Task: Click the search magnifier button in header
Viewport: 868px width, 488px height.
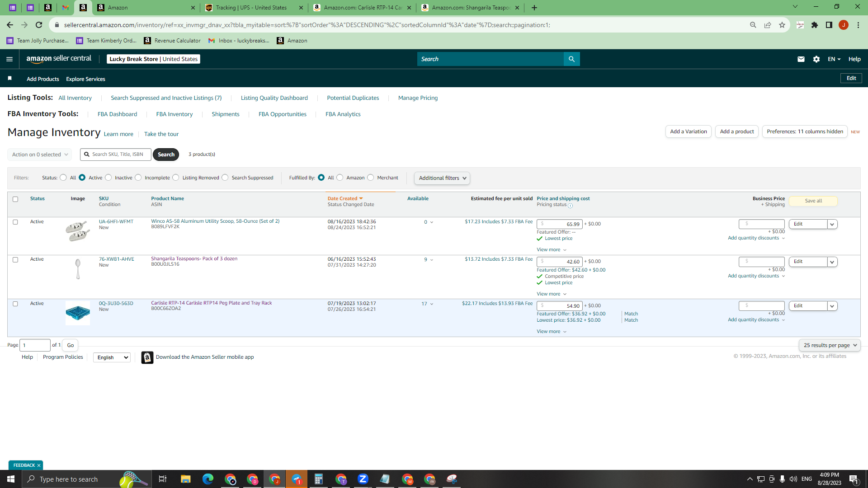Action: (x=571, y=59)
